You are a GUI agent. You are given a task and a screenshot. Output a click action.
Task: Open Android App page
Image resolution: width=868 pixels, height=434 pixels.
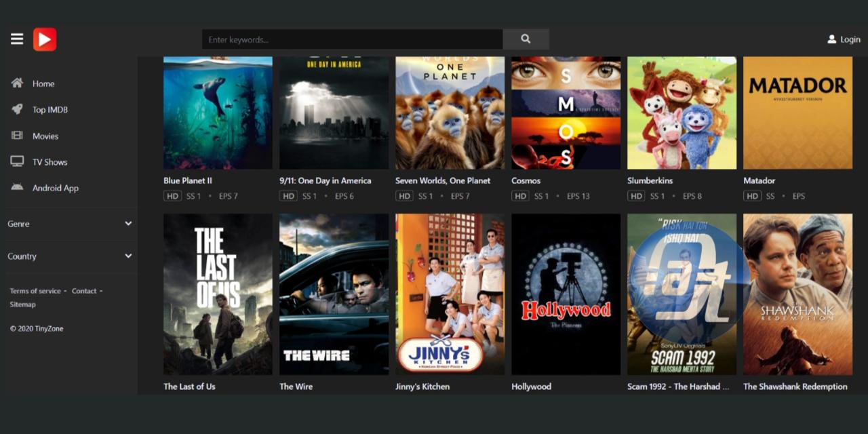(x=56, y=189)
